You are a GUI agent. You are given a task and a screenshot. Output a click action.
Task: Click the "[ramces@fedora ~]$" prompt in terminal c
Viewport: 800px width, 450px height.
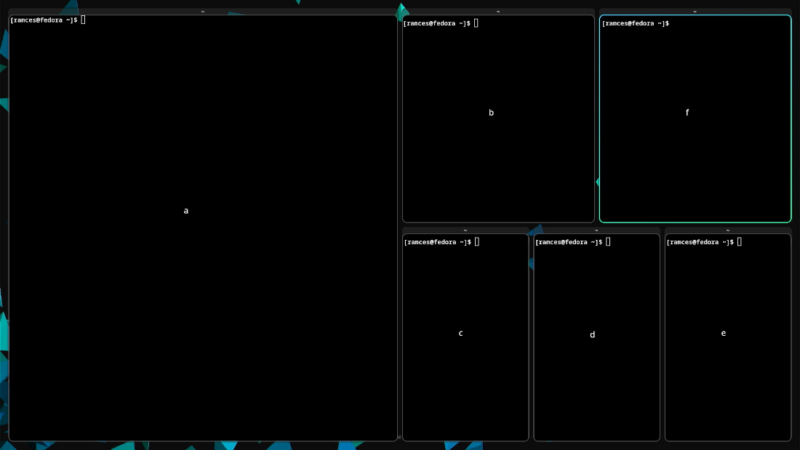coord(437,242)
